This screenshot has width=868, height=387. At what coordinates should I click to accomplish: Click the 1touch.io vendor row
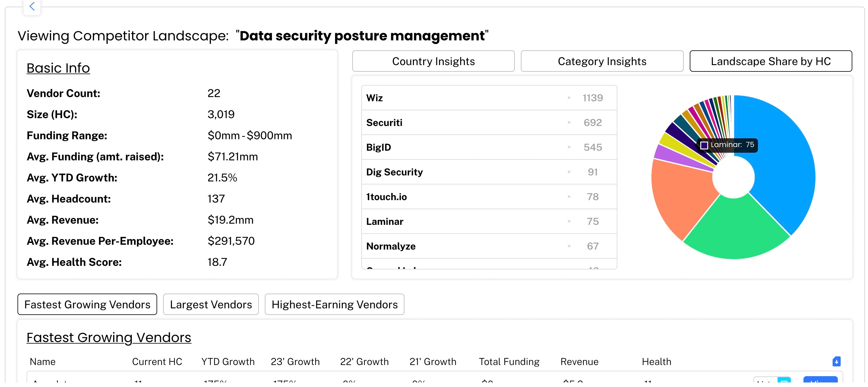[489, 197]
